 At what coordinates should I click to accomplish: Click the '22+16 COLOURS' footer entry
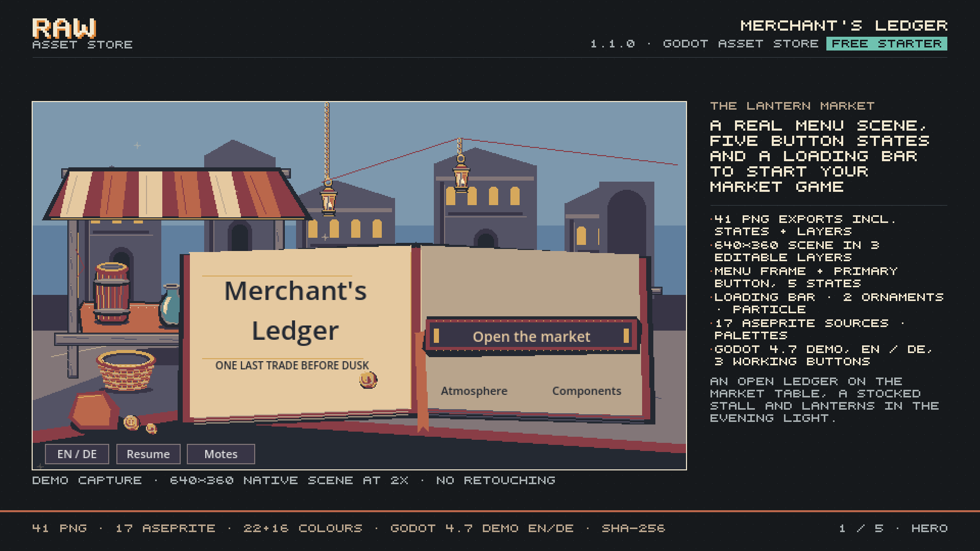303,529
